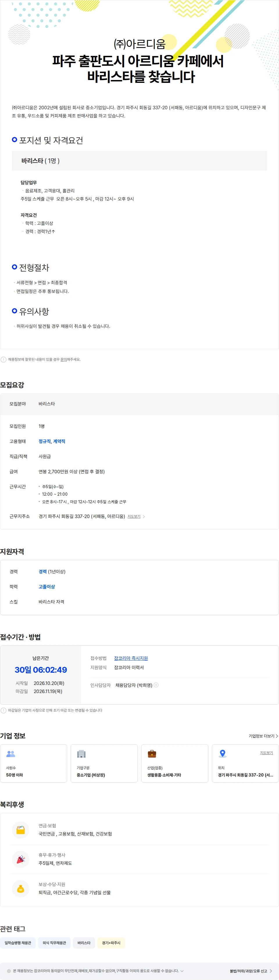
Task: Open 지도보기 in the 위치 card
Action: [x=267, y=753]
